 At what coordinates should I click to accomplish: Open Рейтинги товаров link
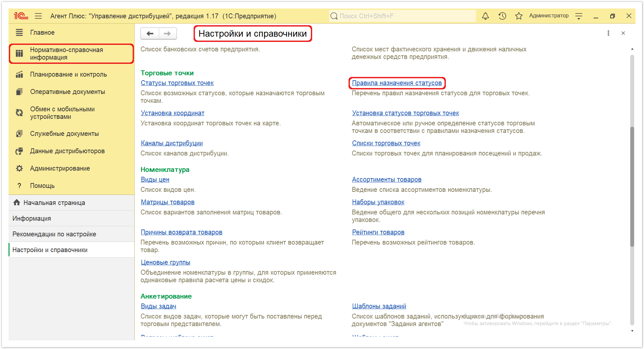(x=378, y=232)
